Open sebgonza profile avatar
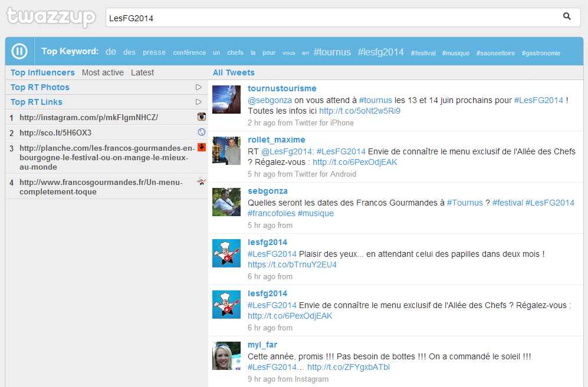588x387 pixels. 226,202
